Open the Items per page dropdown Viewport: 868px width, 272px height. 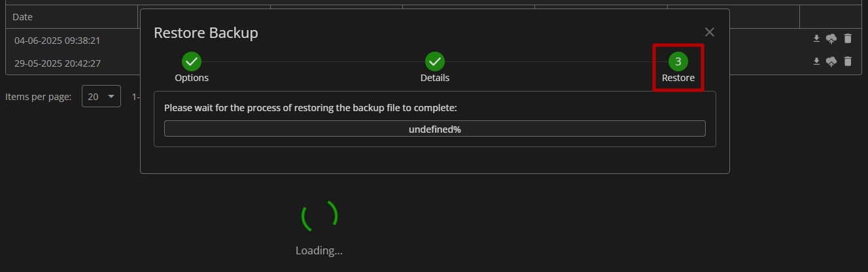(x=101, y=96)
